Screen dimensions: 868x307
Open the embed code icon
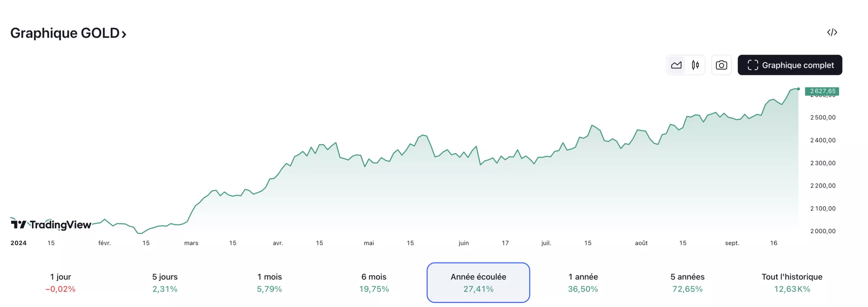(832, 32)
